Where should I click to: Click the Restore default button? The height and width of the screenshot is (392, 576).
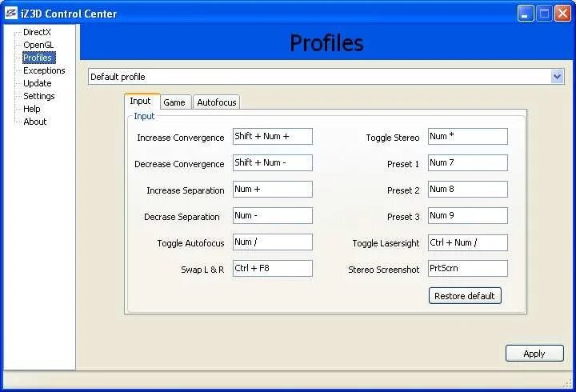coord(465,296)
